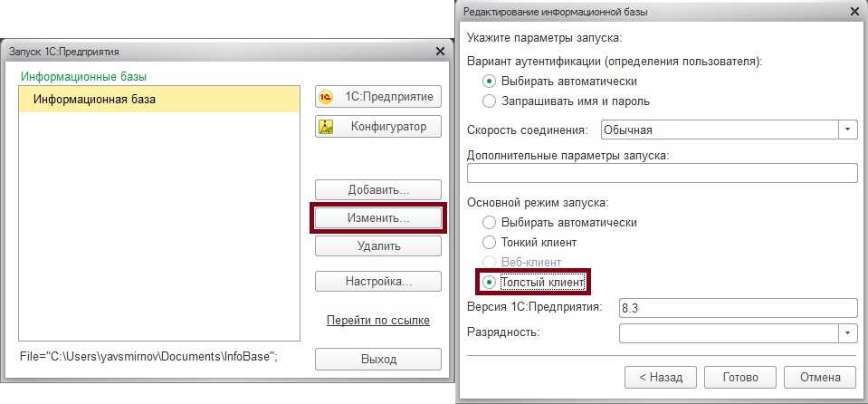Select Толстый клиент launch mode
Screen dimensions: 868x404
click(534, 282)
